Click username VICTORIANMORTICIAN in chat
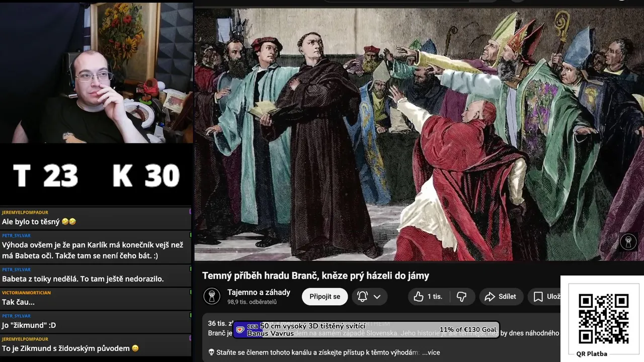 (26, 293)
